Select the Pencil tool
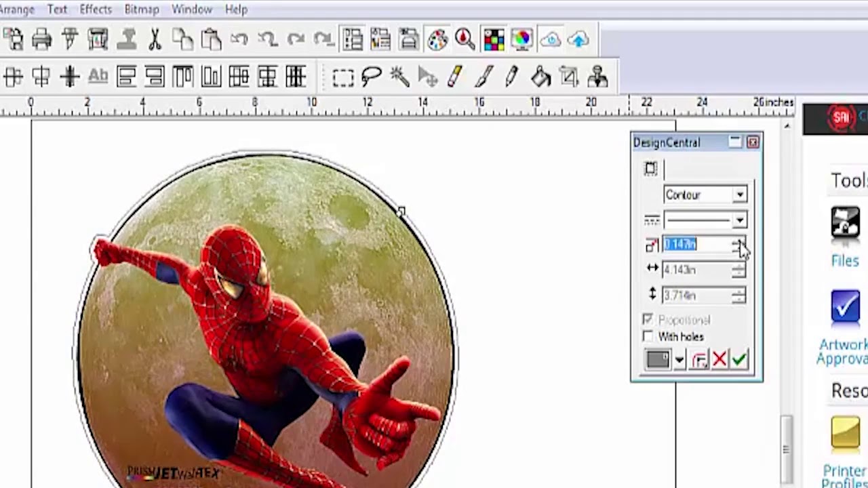Image resolution: width=868 pixels, height=488 pixels. tap(512, 77)
